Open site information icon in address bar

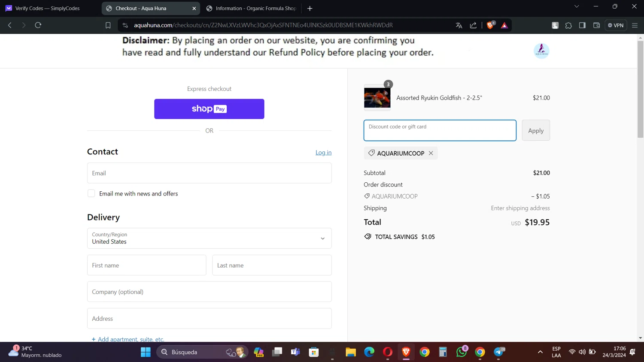[125, 25]
